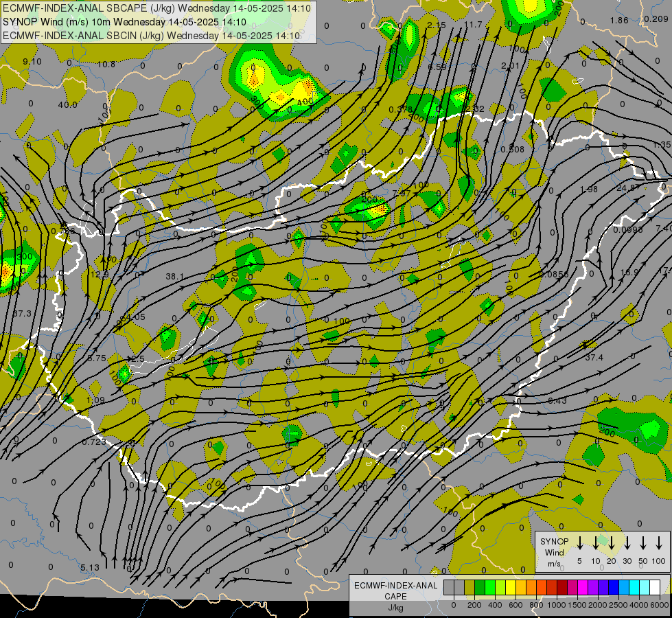
Task: Click the '0.378' value on the map
Action: [x=400, y=110]
